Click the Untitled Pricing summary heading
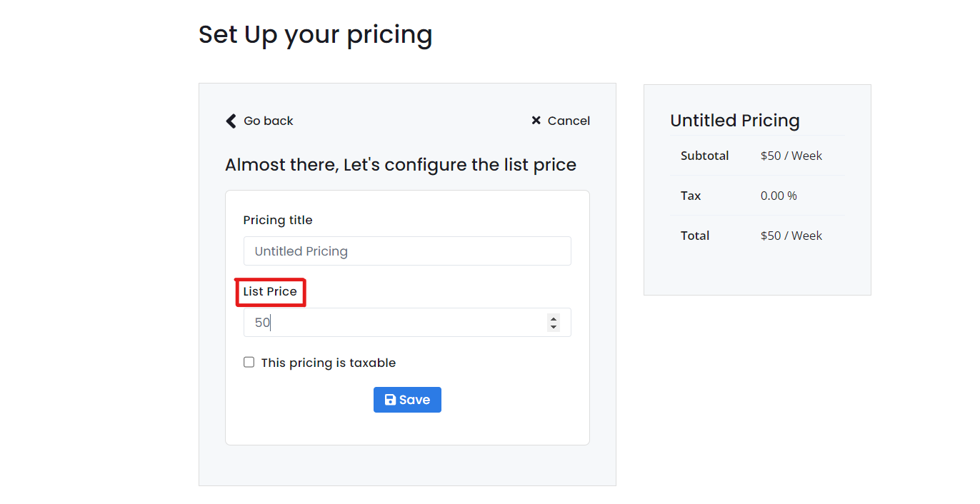 coord(735,121)
